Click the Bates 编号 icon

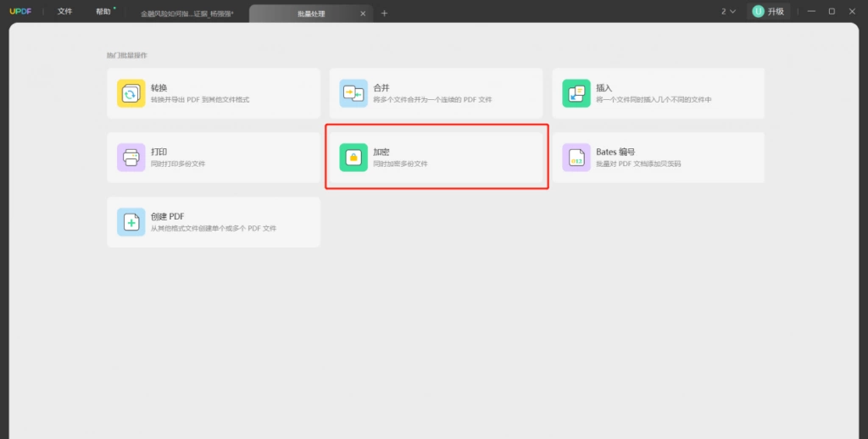pyautogui.click(x=576, y=158)
